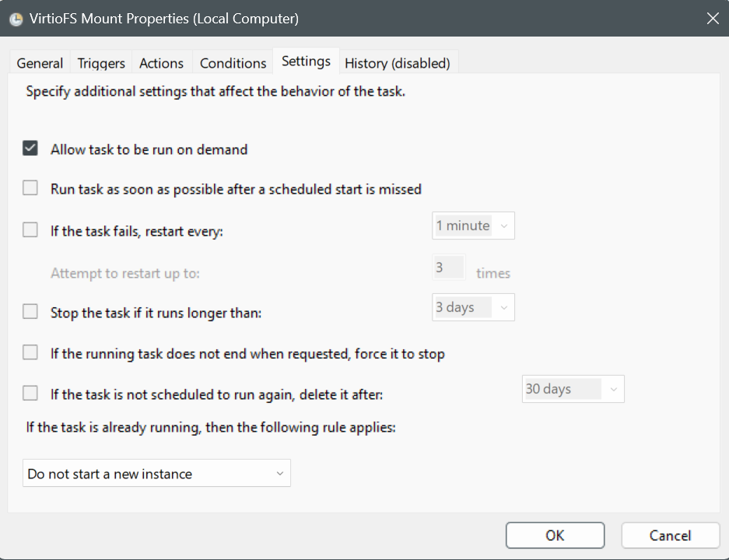Expand Do not start a new instance dropdown
Viewport: 729px width, 560px height.
156,473
